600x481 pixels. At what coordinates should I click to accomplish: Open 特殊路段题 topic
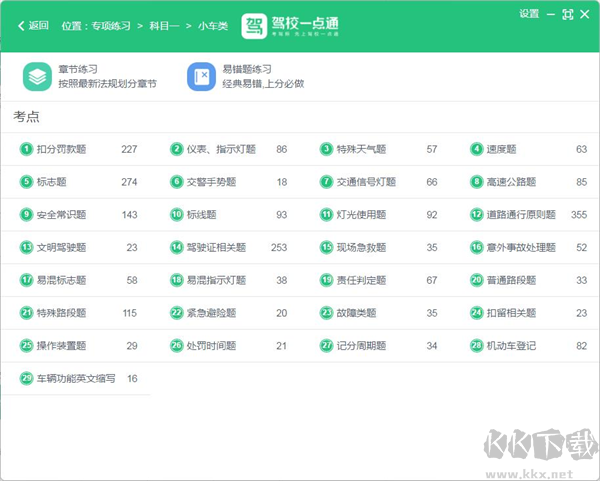pyautogui.click(x=61, y=313)
